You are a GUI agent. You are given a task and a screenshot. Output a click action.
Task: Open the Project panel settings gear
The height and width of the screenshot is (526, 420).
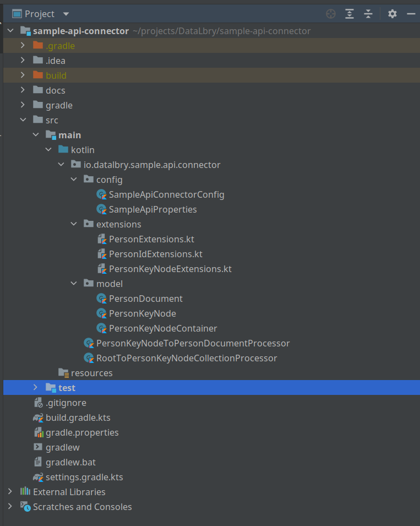pyautogui.click(x=392, y=14)
